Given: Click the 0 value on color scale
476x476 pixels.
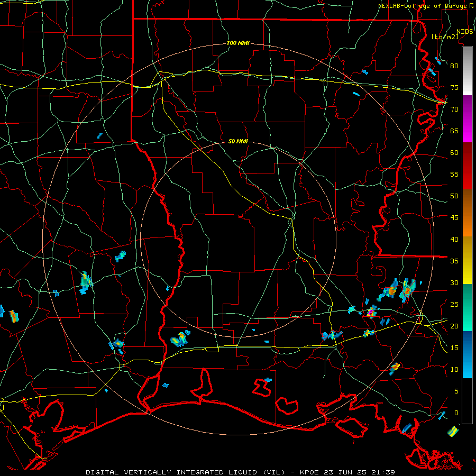Looking at the screenshot, I should 456,413.
